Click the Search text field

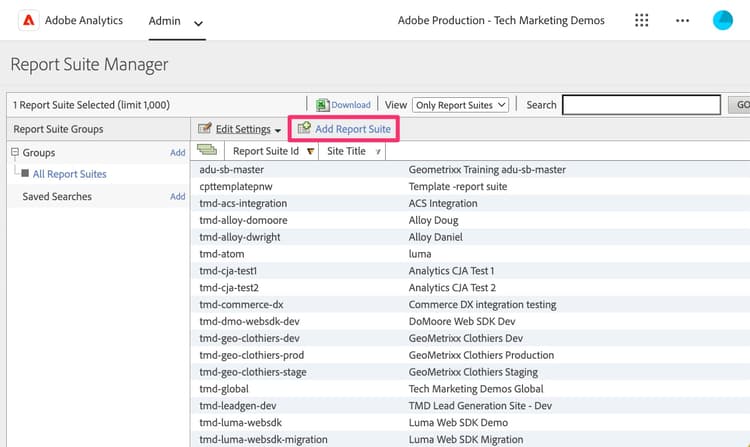coord(641,105)
